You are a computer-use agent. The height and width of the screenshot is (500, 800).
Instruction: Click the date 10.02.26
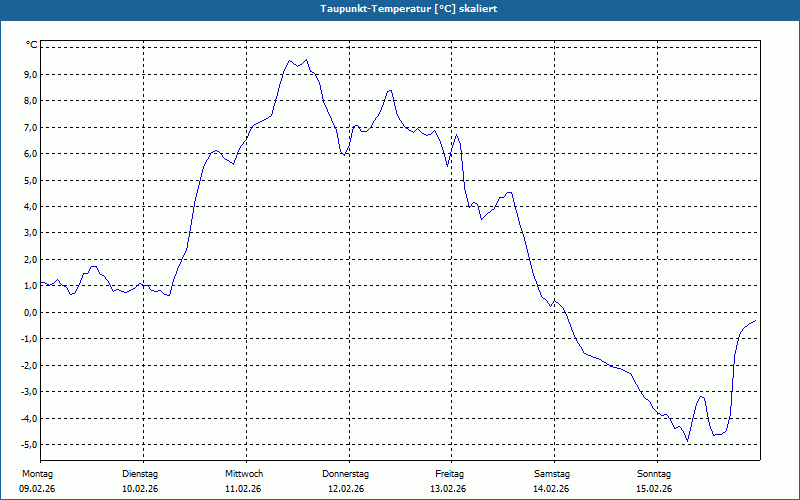point(140,489)
